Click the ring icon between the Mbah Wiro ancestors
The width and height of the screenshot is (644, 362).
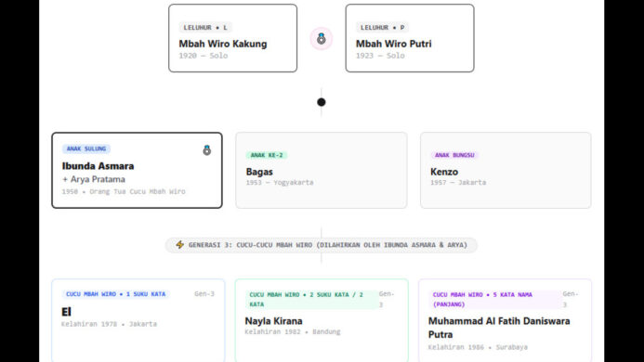[322, 39]
